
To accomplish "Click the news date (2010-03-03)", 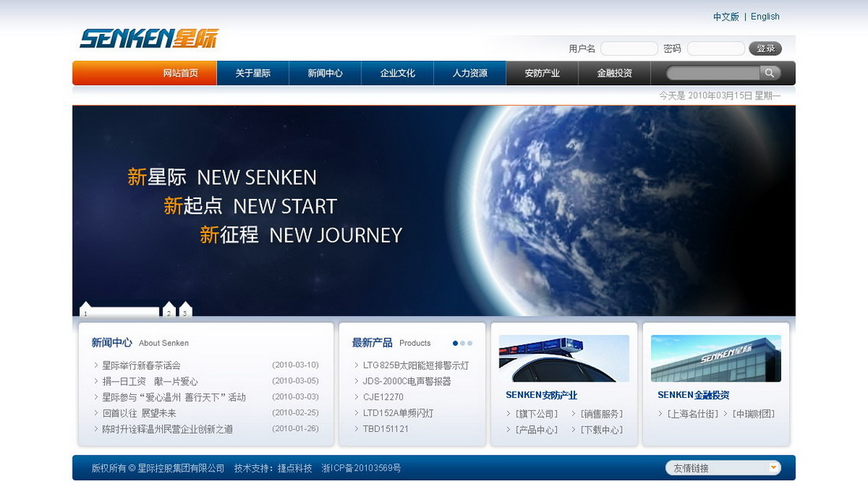I will (296, 396).
